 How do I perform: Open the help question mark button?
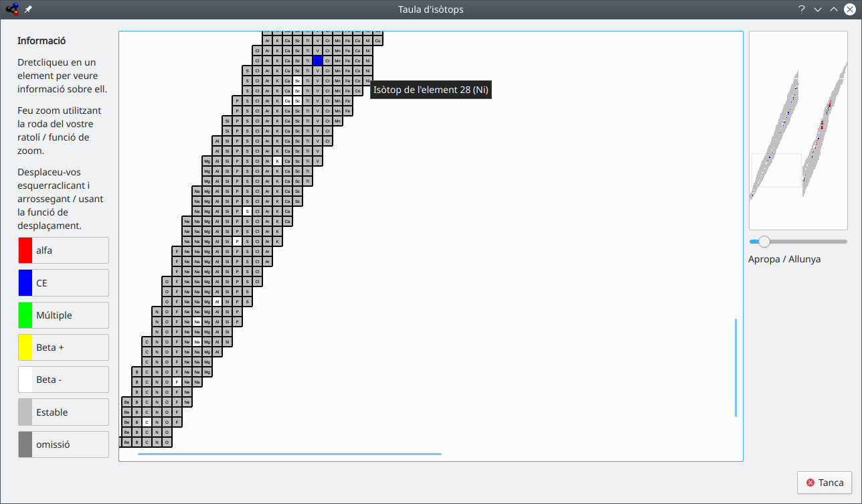(x=802, y=9)
